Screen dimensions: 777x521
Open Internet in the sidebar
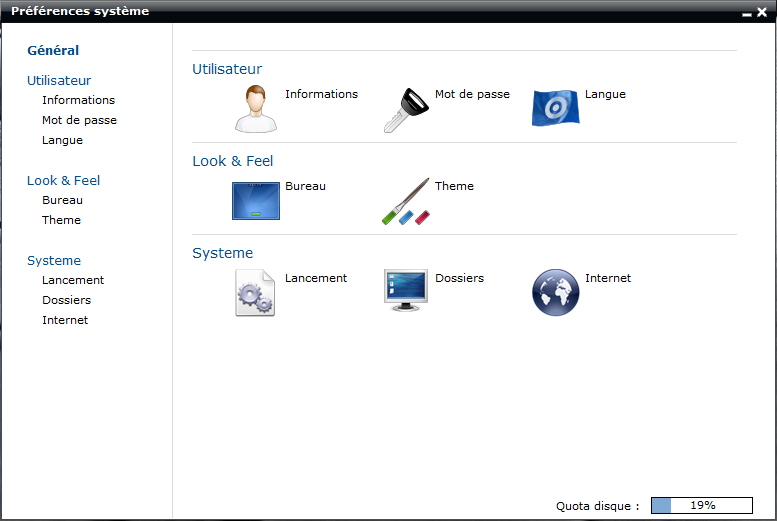click(x=65, y=320)
